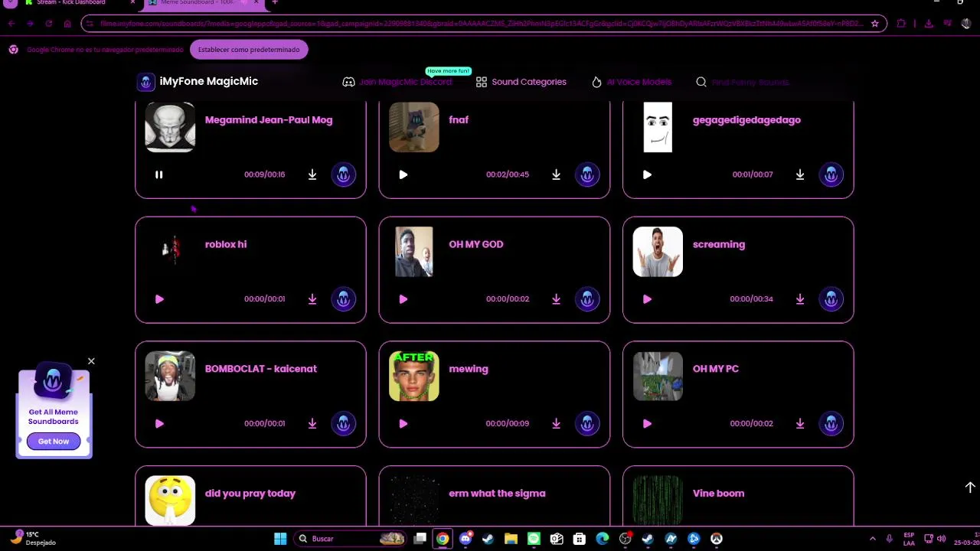Open Spotify from taskbar
This screenshot has width=980, height=551.
[534, 539]
